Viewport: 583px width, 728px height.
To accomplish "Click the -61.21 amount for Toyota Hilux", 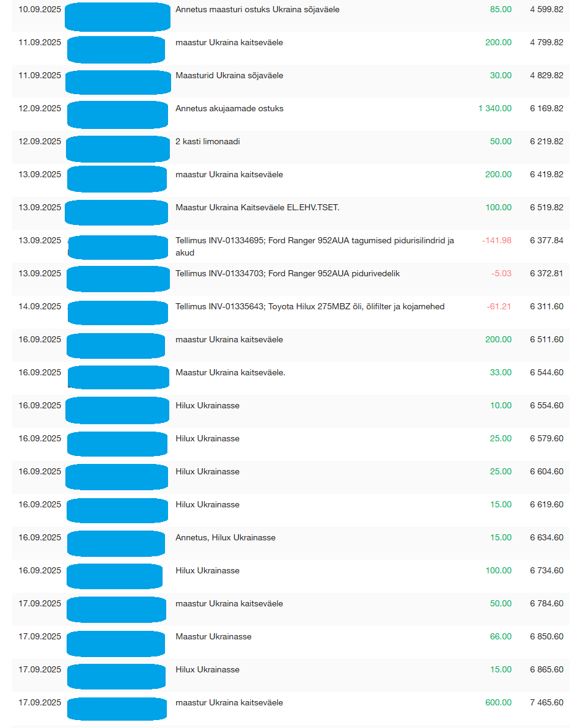I will pyautogui.click(x=499, y=306).
